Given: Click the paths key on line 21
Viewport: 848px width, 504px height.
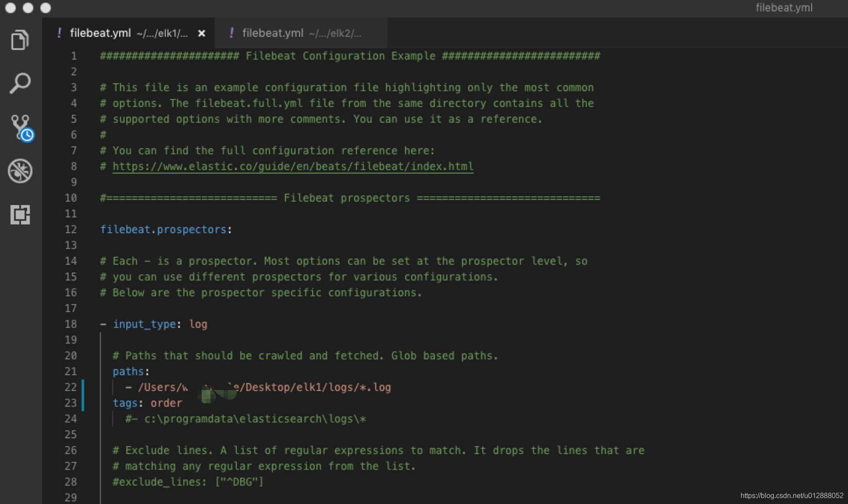Looking at the screenshot, I should 128,372.
